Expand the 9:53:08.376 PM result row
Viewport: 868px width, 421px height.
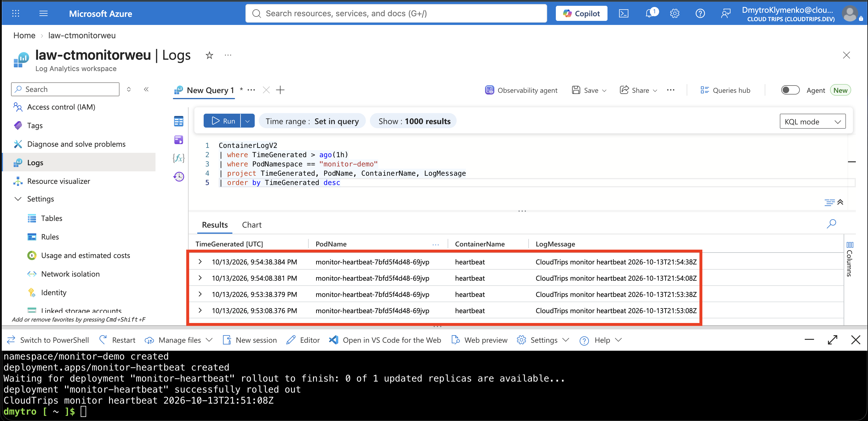tap(200, 310)
